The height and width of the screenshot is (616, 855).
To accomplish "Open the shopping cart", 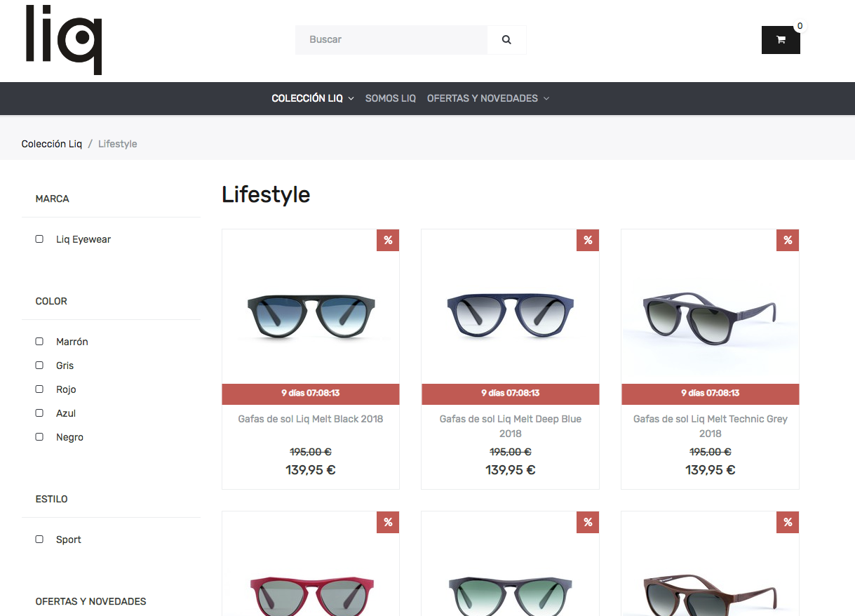I will (x=781, y=40).
